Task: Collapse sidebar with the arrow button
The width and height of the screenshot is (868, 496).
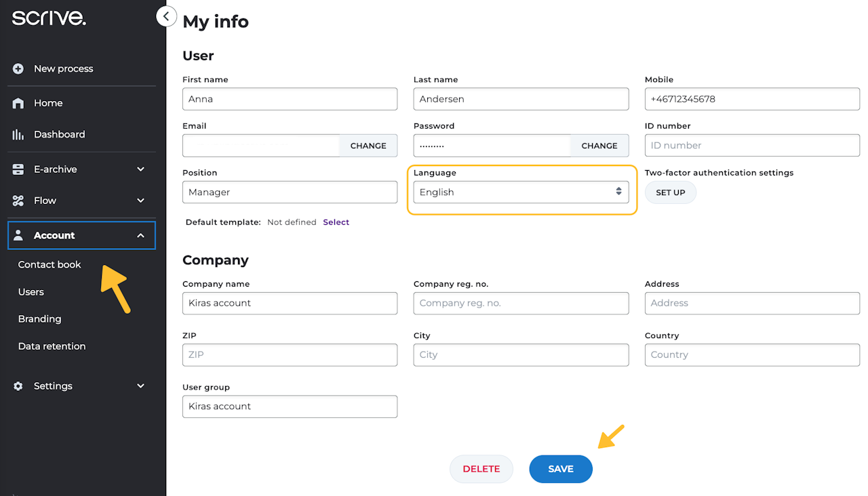Action: pyautogui.click(x=166, y=16)
